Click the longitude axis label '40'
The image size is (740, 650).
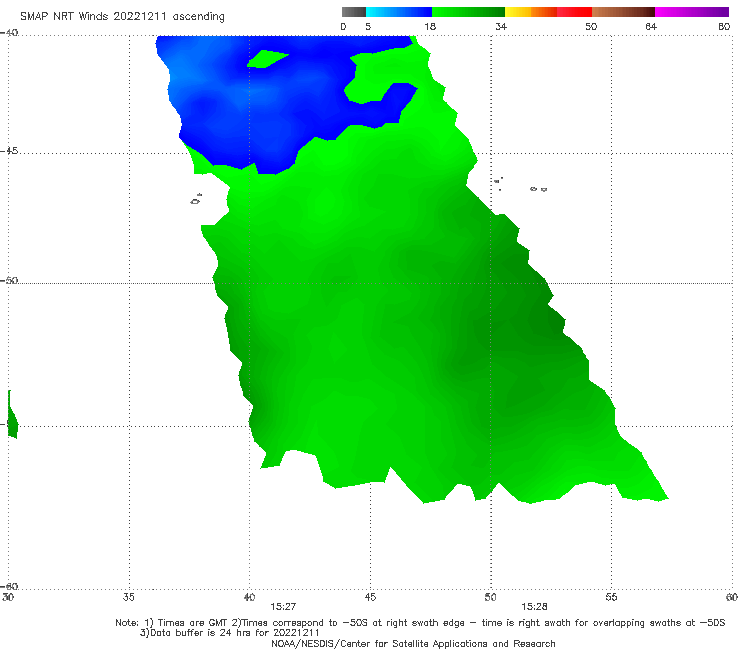pyautogui.click(x=249, y=597)
